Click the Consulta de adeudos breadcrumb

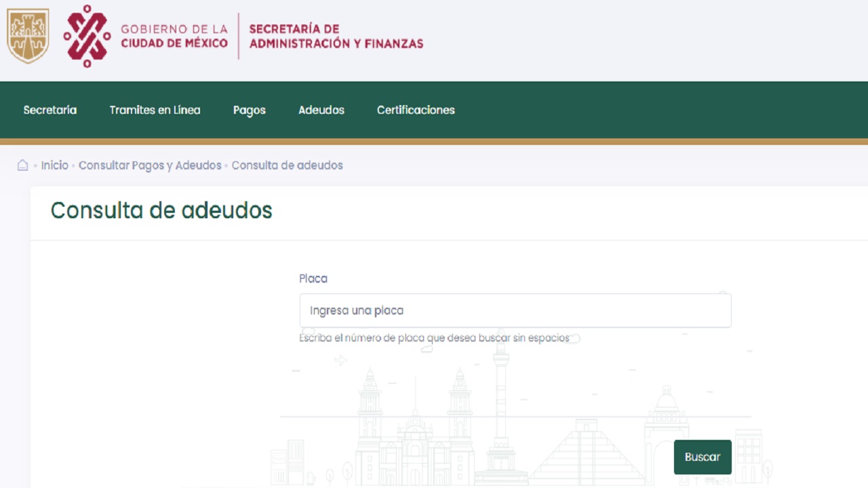pos(287,165)
